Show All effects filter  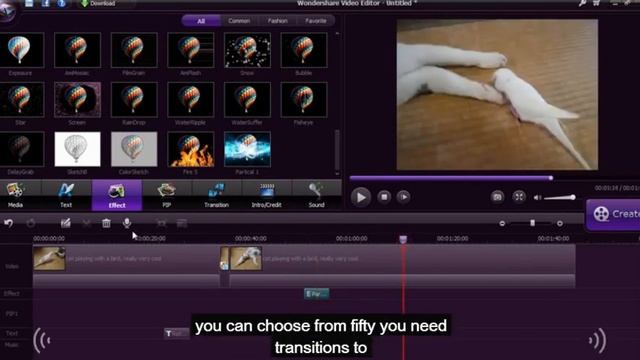coord(201,21)
